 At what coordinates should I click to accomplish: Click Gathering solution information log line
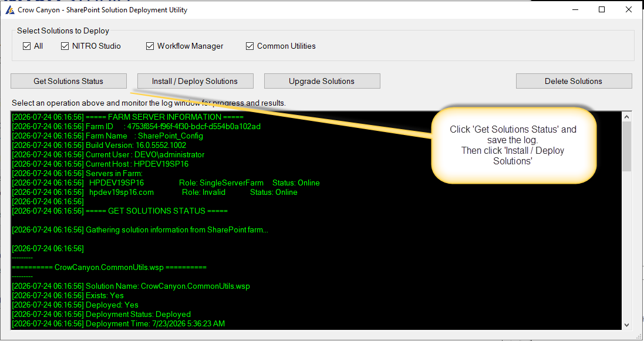point(140,230)
